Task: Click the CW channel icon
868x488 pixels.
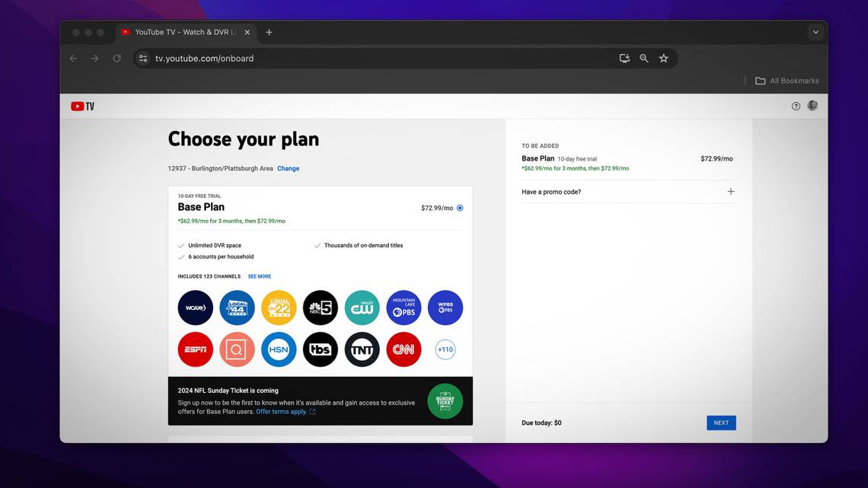Action: 362,308
